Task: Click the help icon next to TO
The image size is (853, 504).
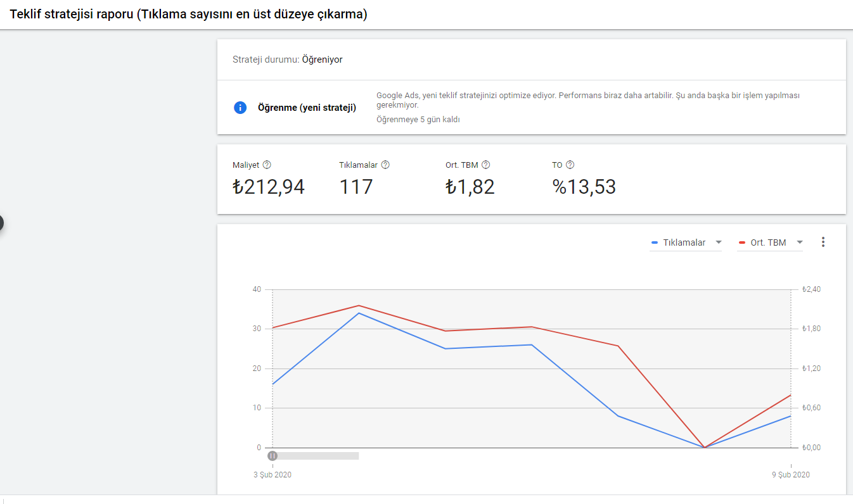Action: tap(570, 165)
